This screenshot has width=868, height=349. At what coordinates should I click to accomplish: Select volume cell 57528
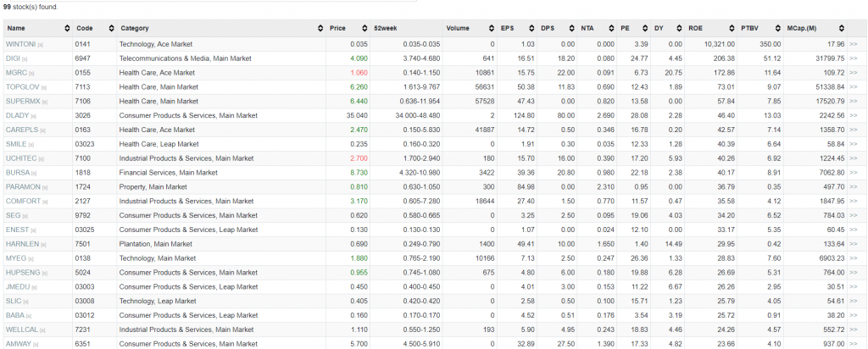point(485,101)
